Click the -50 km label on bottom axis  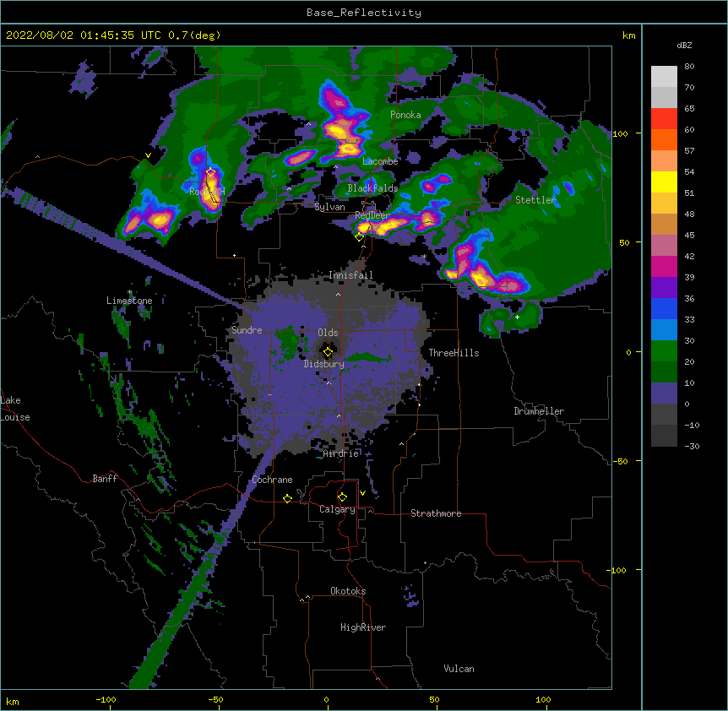point(215,699)
